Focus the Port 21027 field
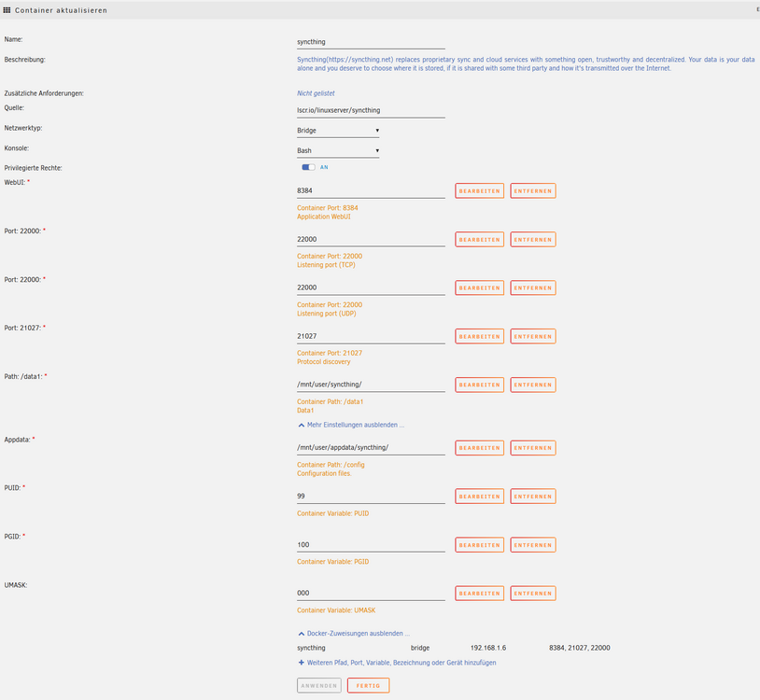This screenshot has height=700, width=760. pyautogui.click(x=371, y=336)
